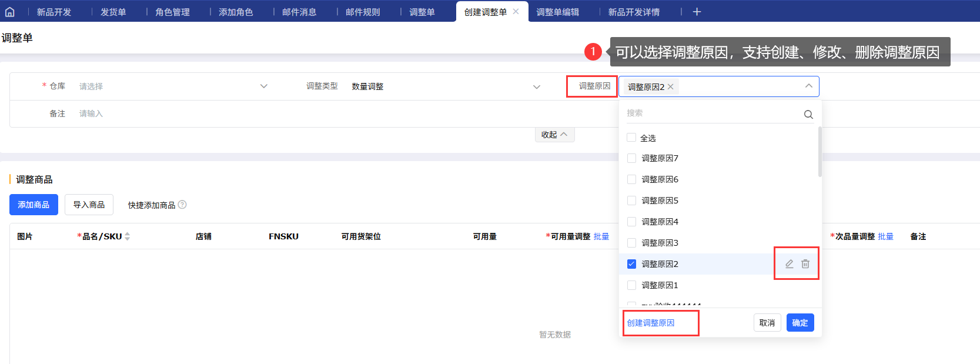Screen dimensions: 980x364
Task: Click 批量 next to 次品量调整
Action: (x=886, y=236)
